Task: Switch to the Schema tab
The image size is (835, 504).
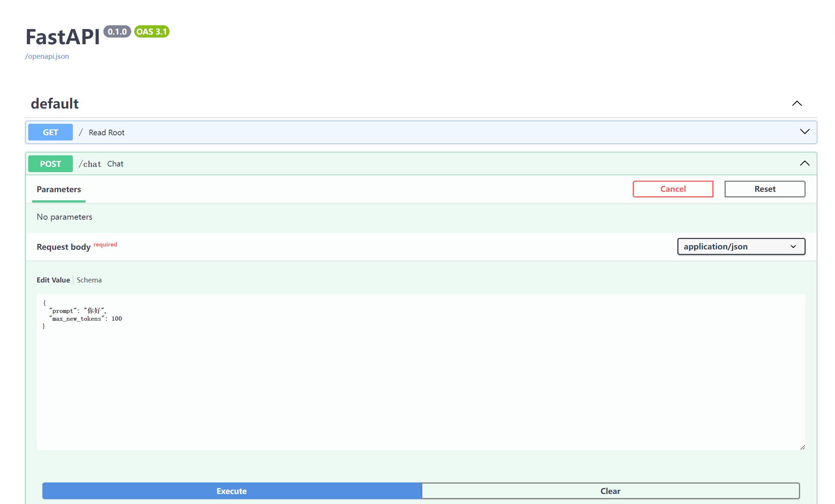Action: 89,280
